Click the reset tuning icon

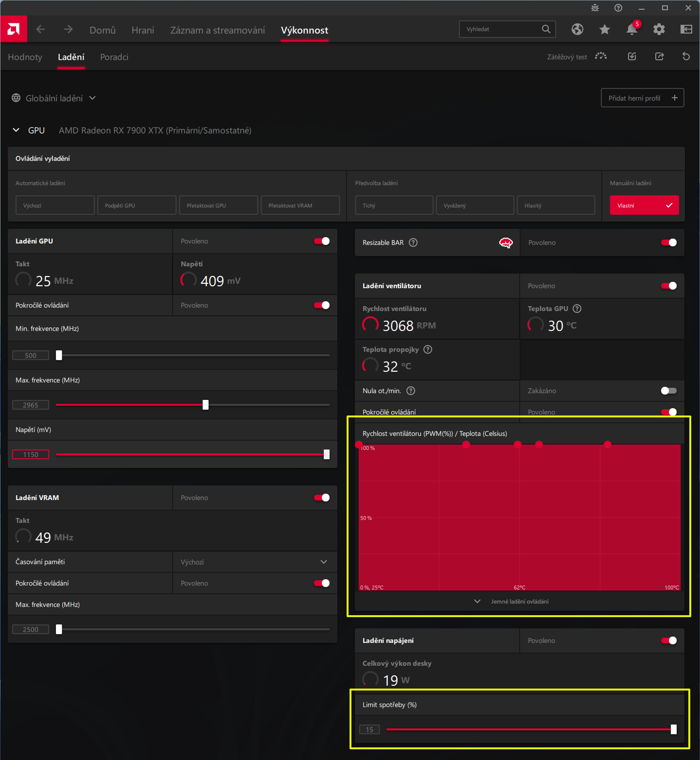[x=686, y=57]
